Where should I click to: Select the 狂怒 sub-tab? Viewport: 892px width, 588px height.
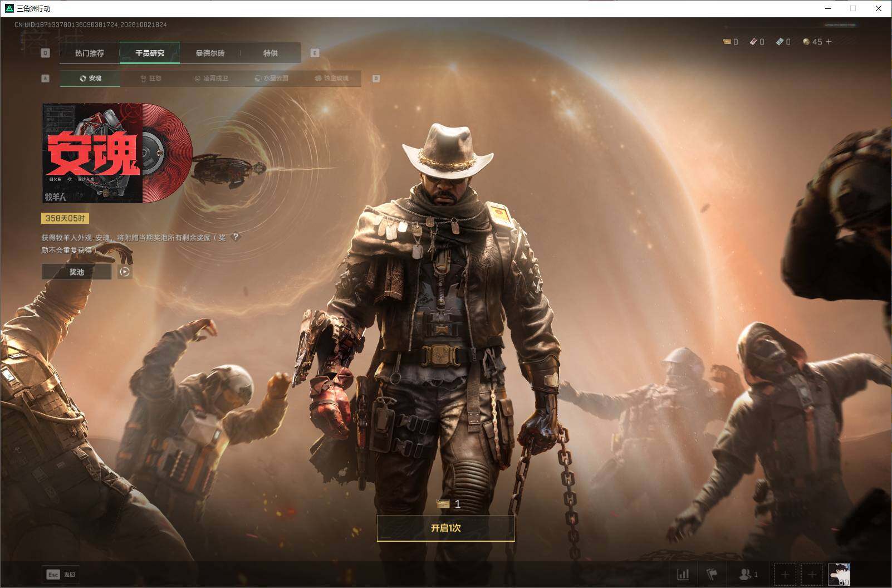[x=151, y=79]
